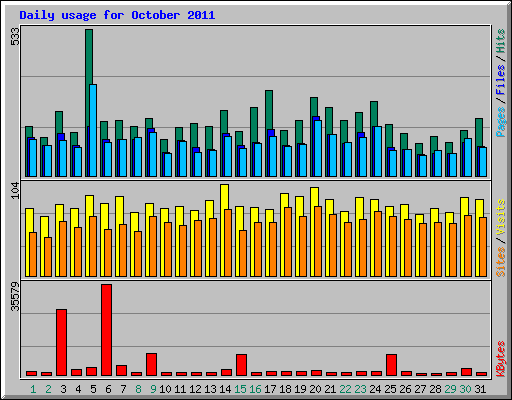Click day 16 on the x-axis
Image resolution: width=512 pixels, height=400 pixels.
tap(255, 389)
